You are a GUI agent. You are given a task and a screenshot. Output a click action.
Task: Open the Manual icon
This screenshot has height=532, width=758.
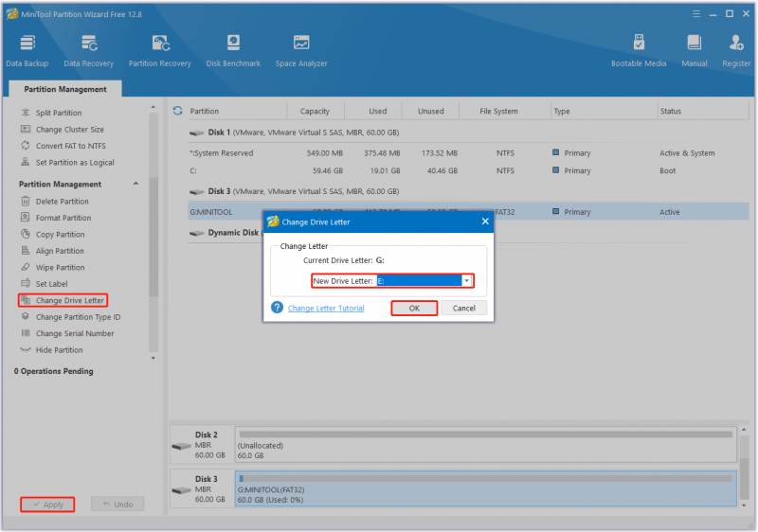point(695,50)
